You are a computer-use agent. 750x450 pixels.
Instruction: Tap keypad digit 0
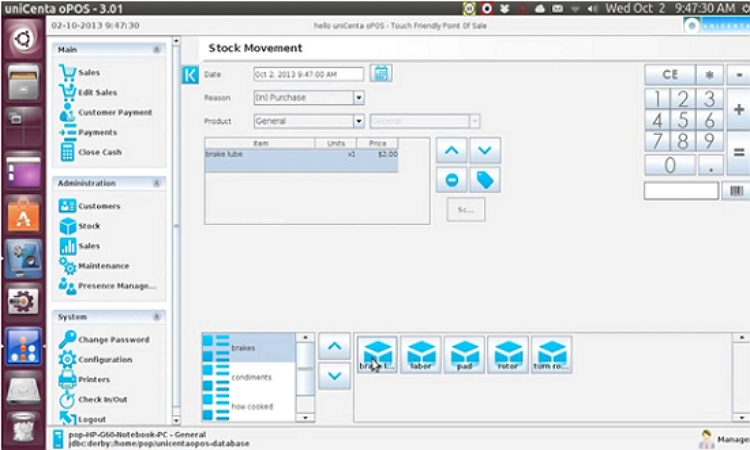[670, 165]
